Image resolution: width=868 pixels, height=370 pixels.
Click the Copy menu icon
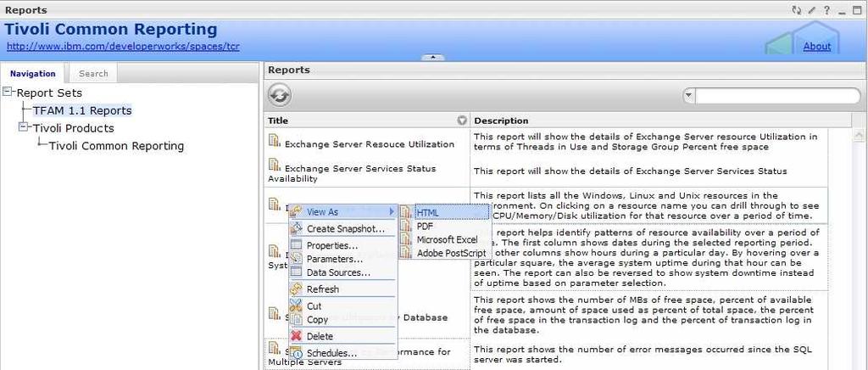[296, 319]
